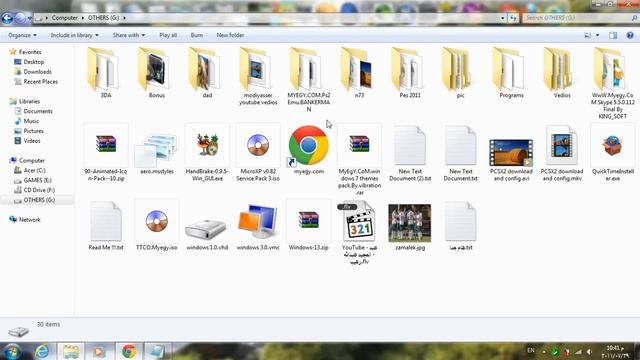Open Include in library dropdown

click(x=74, y=35)
